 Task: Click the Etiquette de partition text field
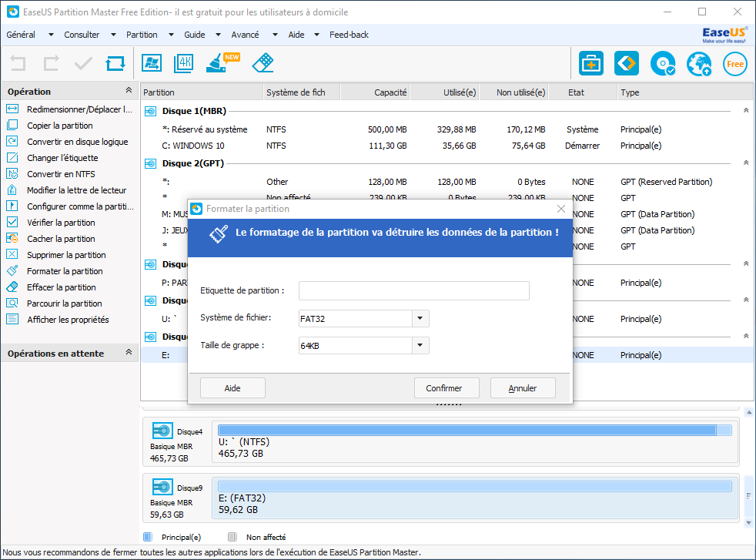point(413,290)
